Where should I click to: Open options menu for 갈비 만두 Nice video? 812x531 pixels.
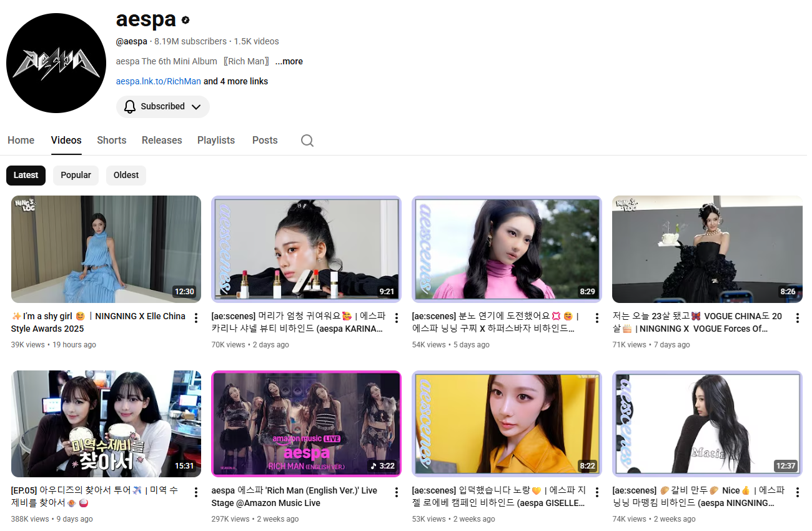[798, 492]
